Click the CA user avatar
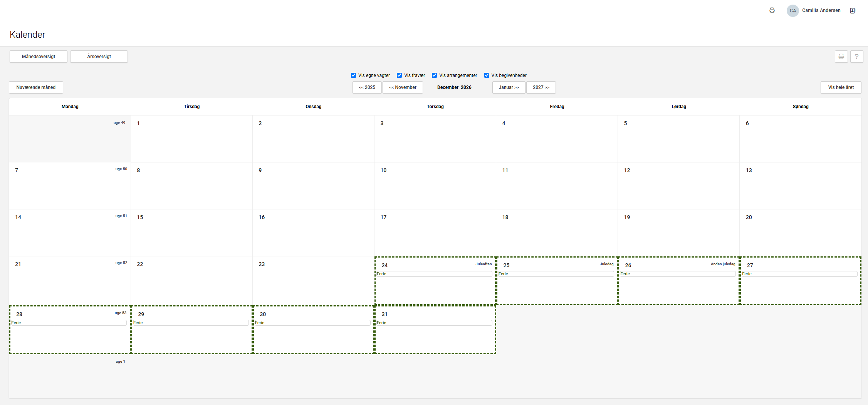 click(x=792, y=11)
